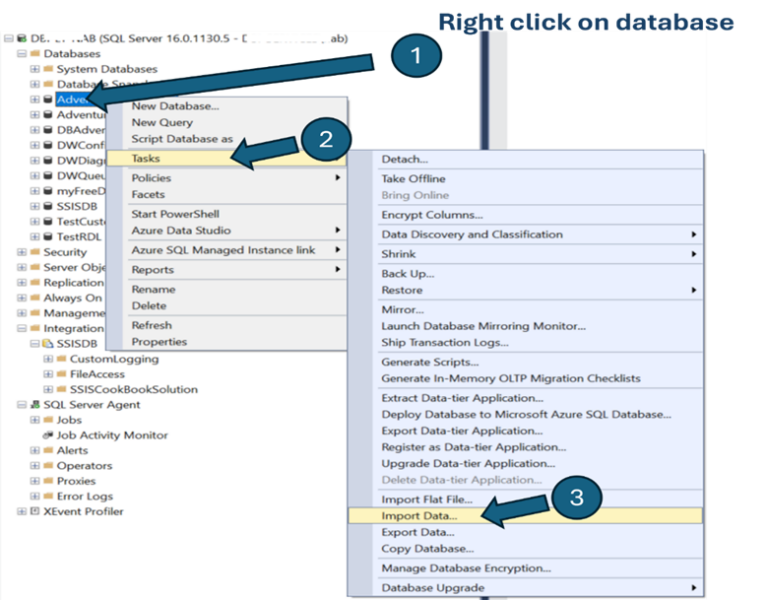Click the SSISDB catalog icon under Integration
The height and width of the screenshot is (600, 768).
pyautogui.click(x=47, y=344)
